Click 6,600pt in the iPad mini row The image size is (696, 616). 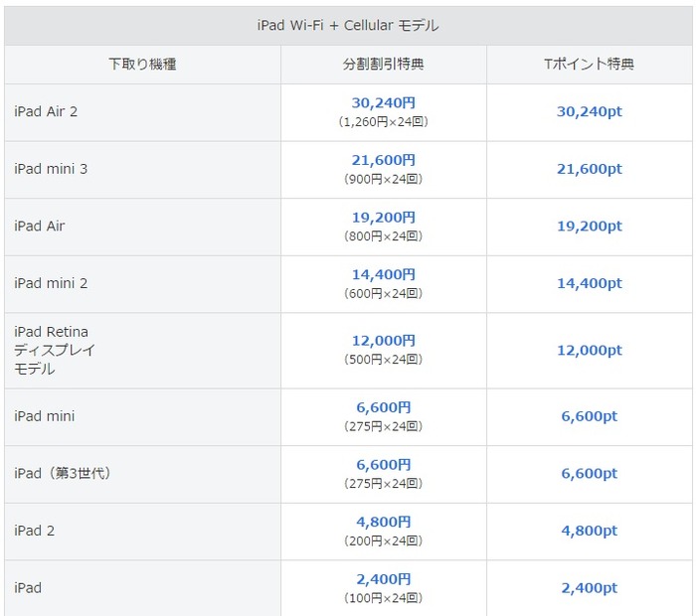pos(590,416)
